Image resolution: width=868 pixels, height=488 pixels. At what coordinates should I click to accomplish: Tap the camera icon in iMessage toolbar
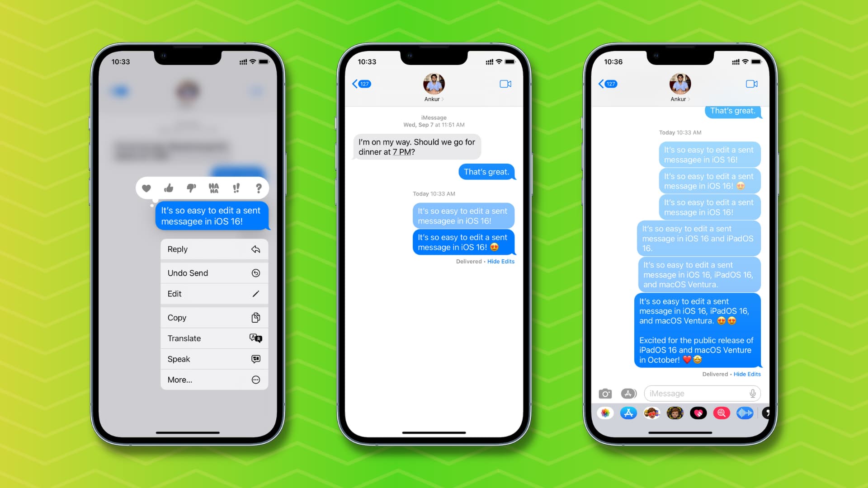pos(605,393)
